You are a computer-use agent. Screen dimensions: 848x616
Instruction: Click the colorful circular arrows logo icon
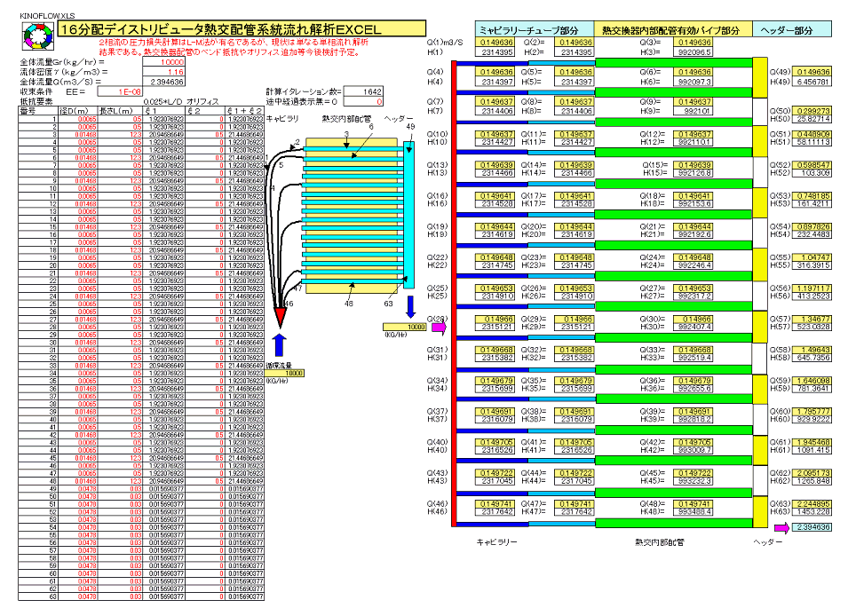36,36
